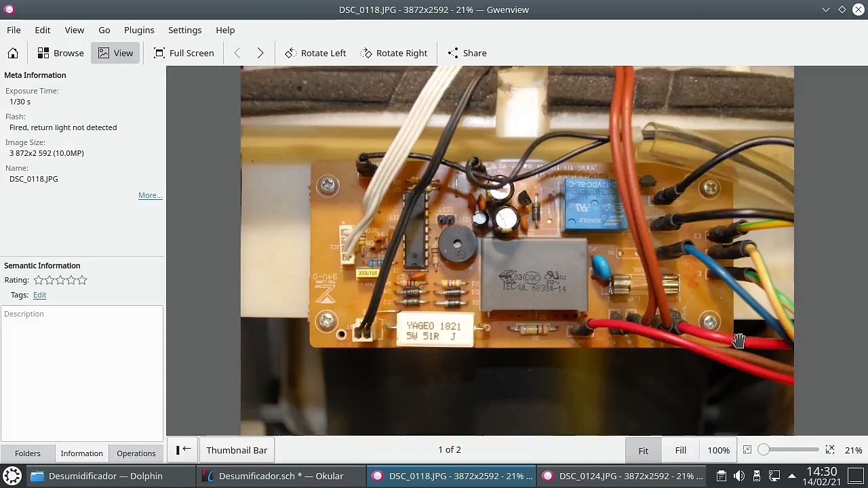Open the File menu

point(14,30)
